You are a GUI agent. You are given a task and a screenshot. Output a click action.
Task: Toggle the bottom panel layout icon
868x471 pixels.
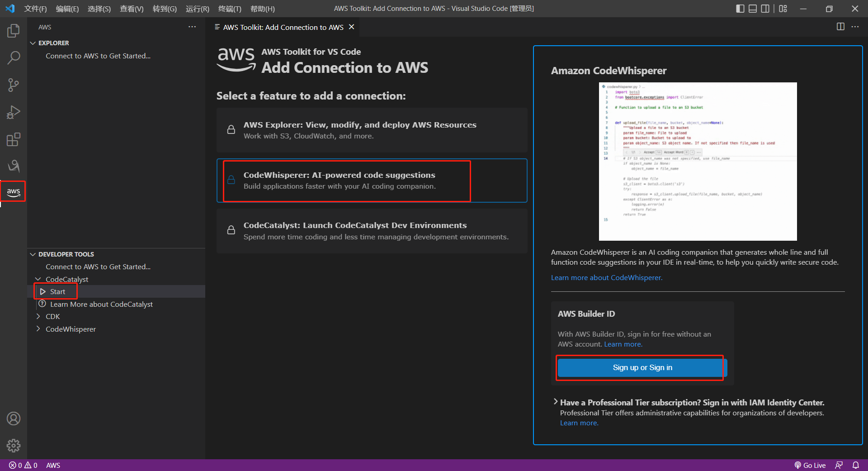(753, 9)
